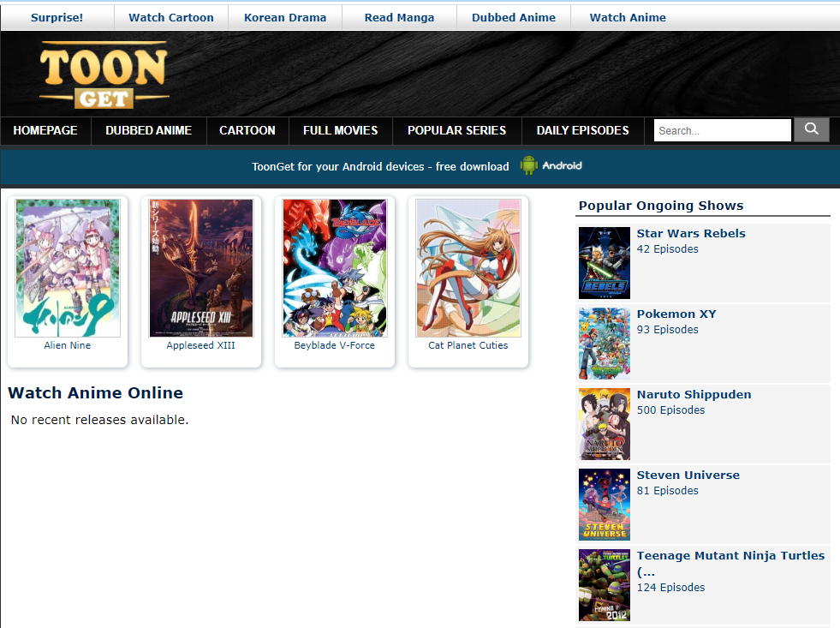Open Dubbed Anime in the top bar
Image resolution: width=840 pixels, height=628 pixels.
(x=513, y=18)
